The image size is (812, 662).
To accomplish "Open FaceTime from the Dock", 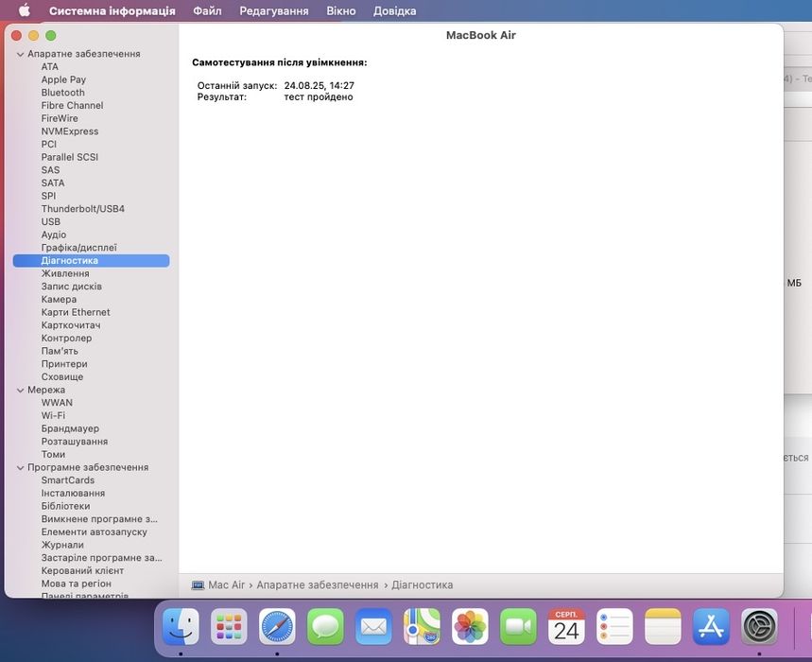I will pyautogui.click(x=518, y=627).
